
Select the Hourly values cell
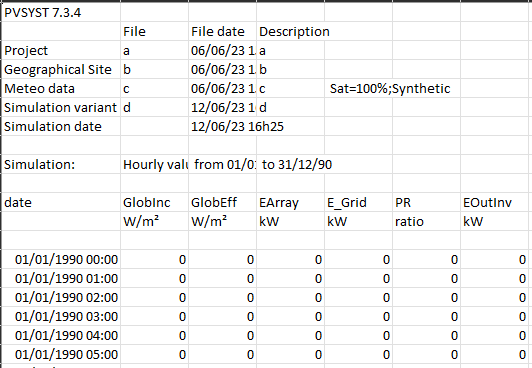tap(154, 164)
